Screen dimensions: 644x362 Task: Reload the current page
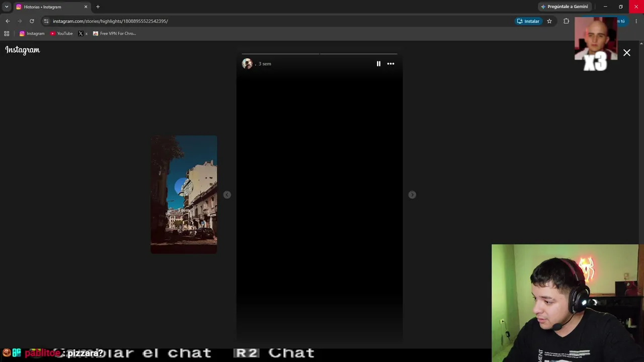pos(32,21)
